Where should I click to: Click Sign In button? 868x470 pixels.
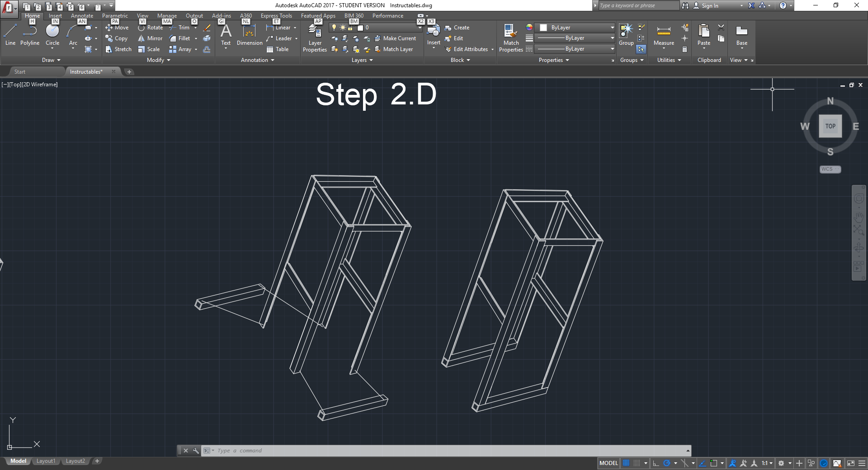pos(706,6)
